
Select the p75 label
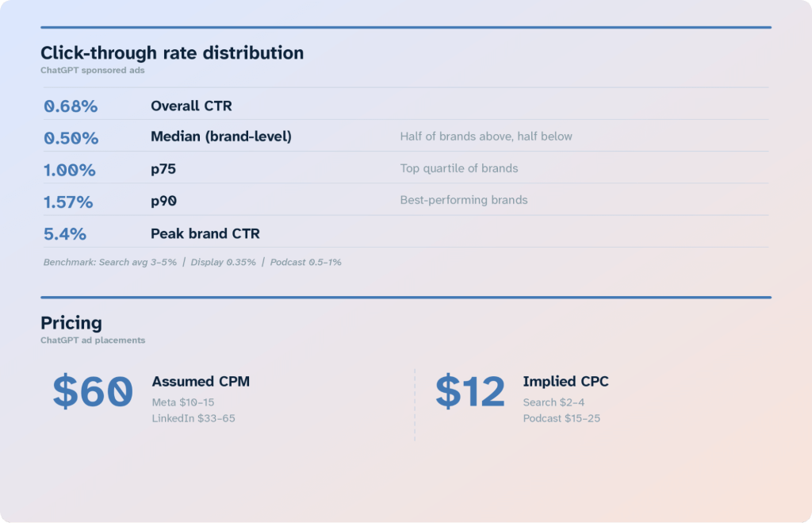coord(163,170)
